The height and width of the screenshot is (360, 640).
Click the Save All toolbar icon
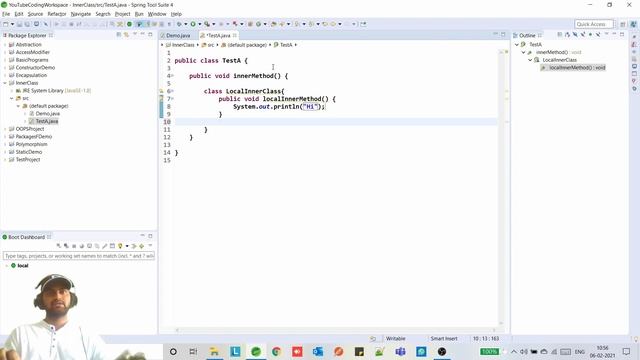27,24
